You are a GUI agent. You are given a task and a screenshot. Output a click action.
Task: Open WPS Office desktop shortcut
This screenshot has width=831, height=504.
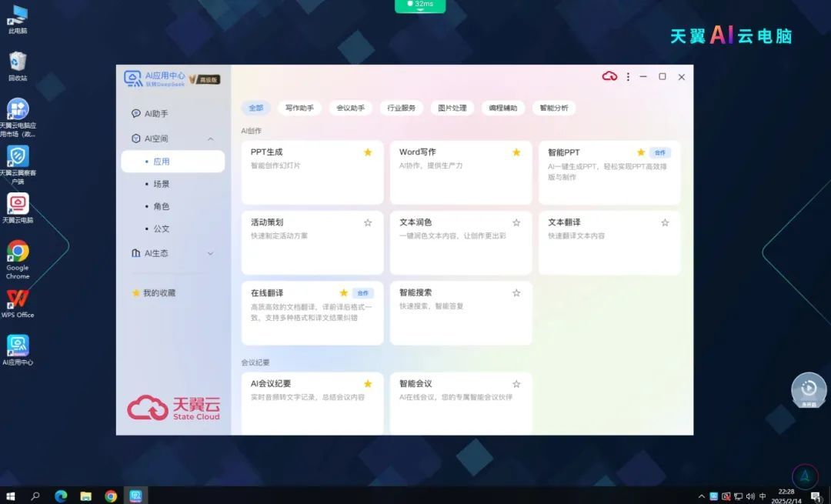[18, 303]
